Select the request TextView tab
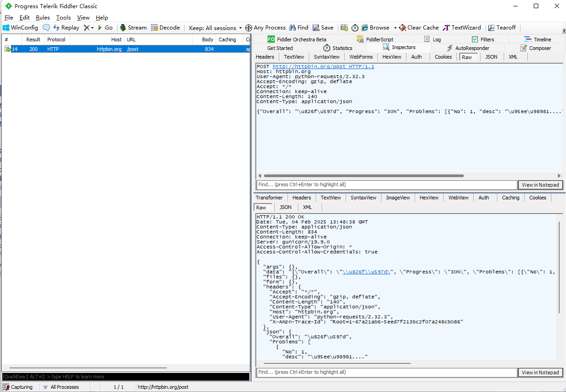Image resolution: width=566 pixels, height=392 pixels. (294, 57)
